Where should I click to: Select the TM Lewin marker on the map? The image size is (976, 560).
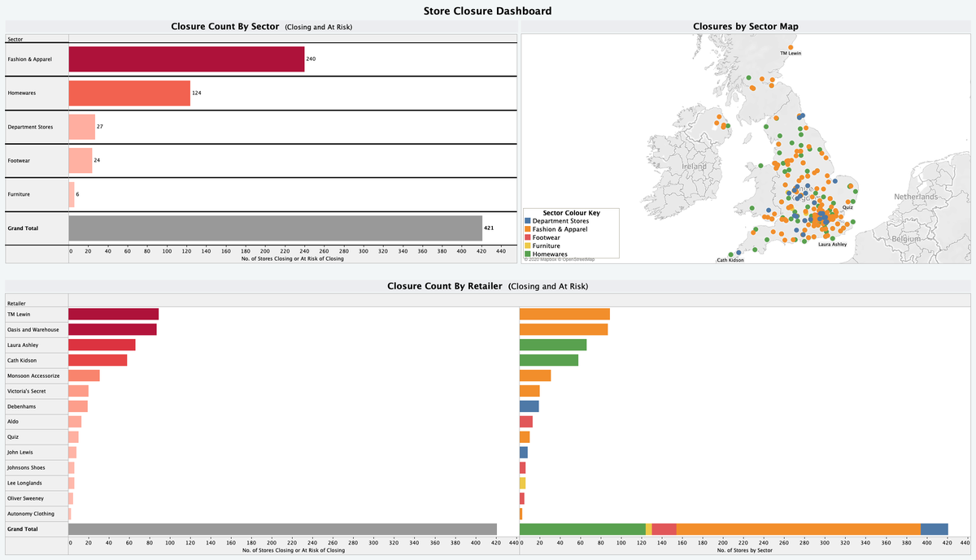click(790, 47)
